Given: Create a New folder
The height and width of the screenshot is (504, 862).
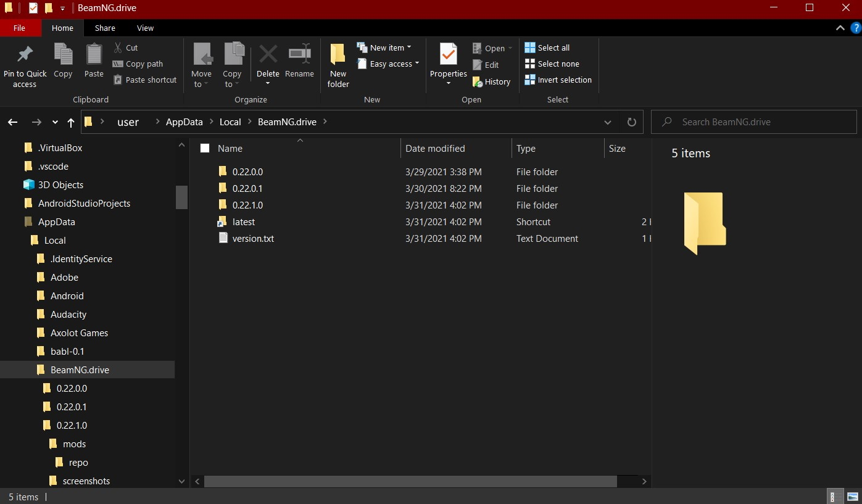Looking at the screenshot, I should click(338, 65).
